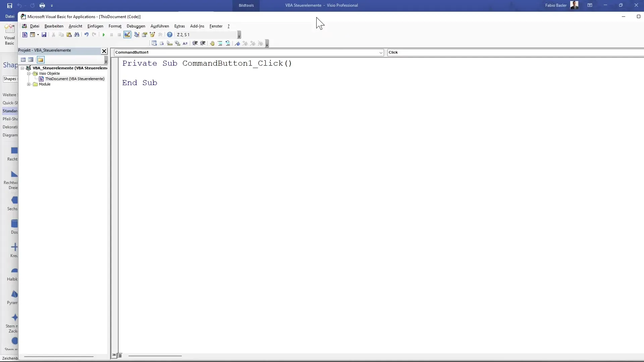Screen dimensions: 644x362
Task: Run the macro with the green play icon
Action: pyautogui.click(x=104, y=35)
